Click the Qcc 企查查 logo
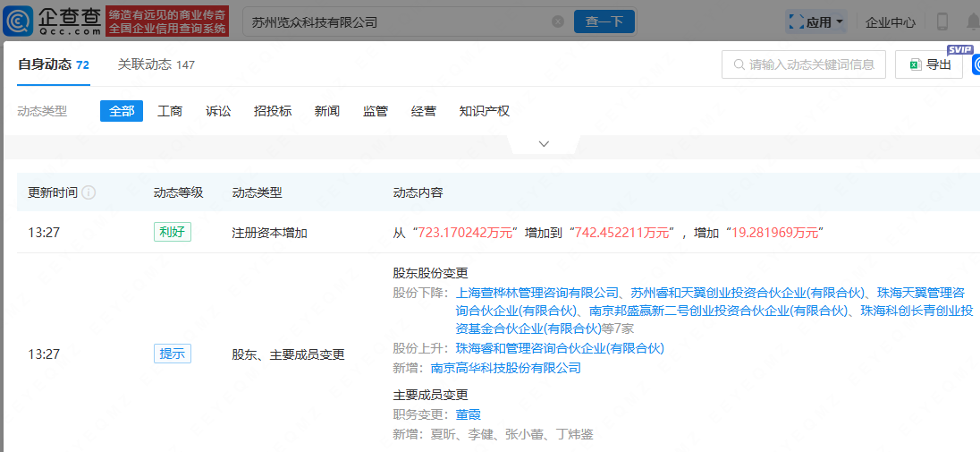 (x=52, y=21)
